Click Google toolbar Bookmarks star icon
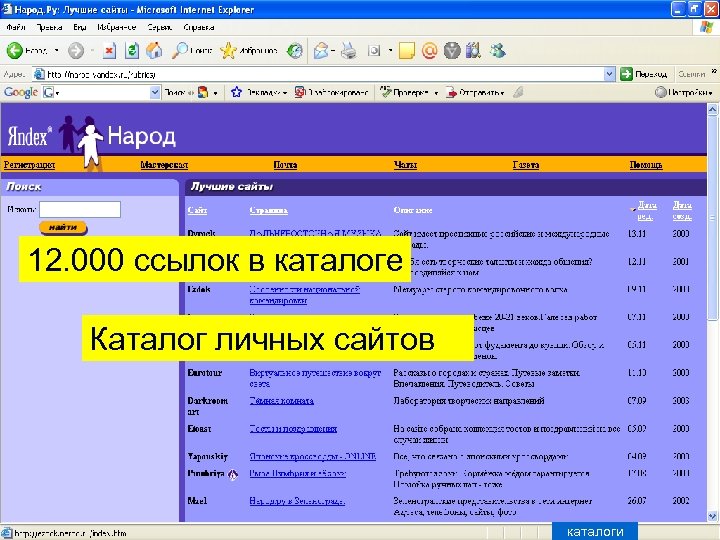This screenshot has height=540, width=720. (x=236, y=92)
